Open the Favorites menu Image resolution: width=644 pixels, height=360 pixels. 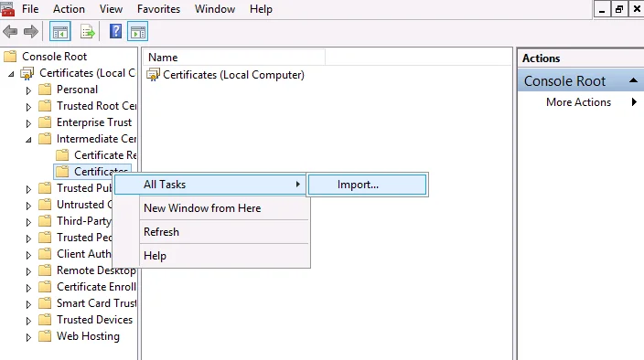coord(158,9)
